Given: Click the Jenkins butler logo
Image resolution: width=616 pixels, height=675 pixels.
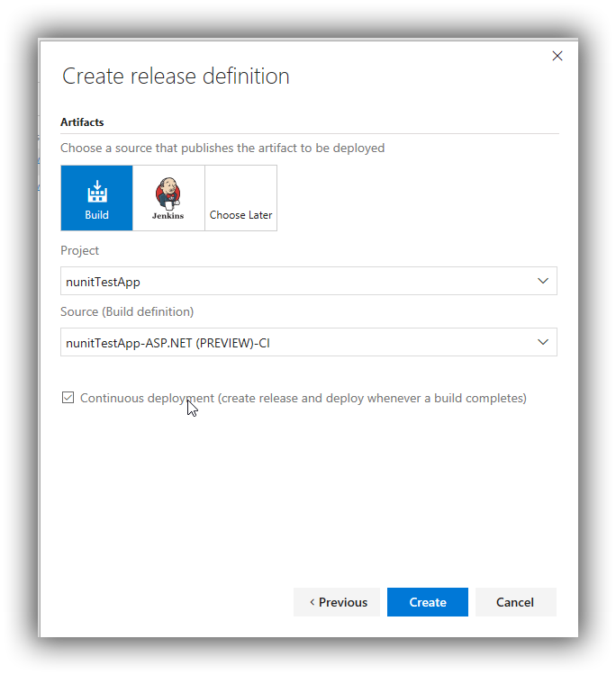Looking at the screenshot, I should (168, 193).
